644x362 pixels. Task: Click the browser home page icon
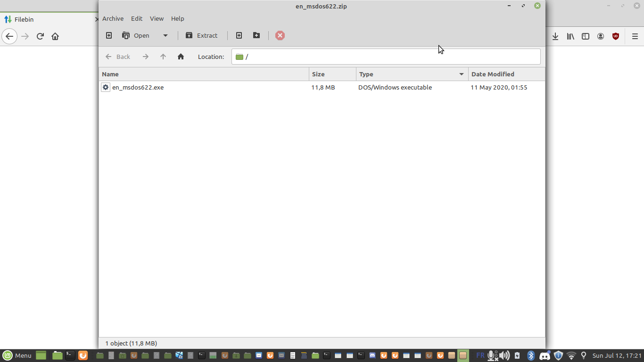coord(55,36)
